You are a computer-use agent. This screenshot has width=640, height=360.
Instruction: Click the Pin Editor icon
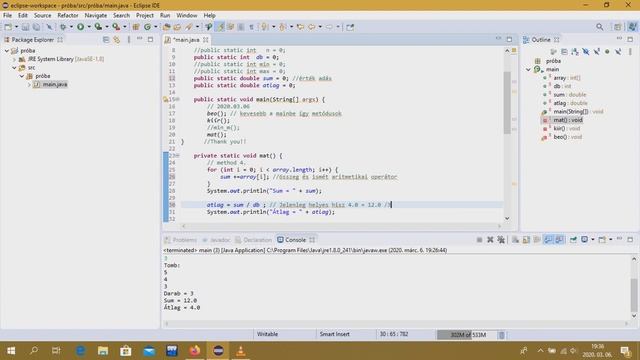pyautogui.click(x=350, y=27)
